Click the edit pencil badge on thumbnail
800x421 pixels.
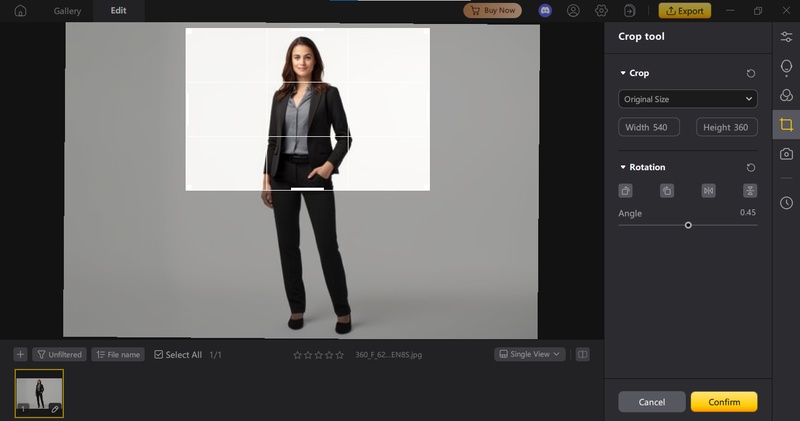(x=55, y=409)
